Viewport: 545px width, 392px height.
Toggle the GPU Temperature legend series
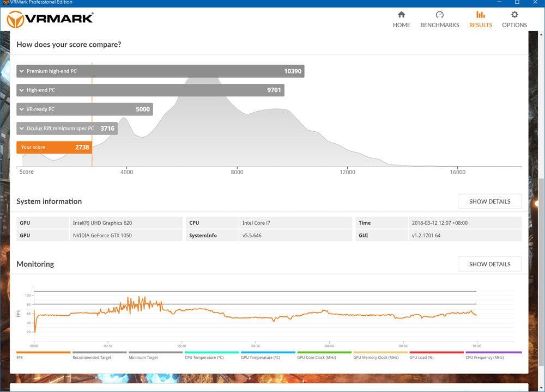(x=268, y=355)
